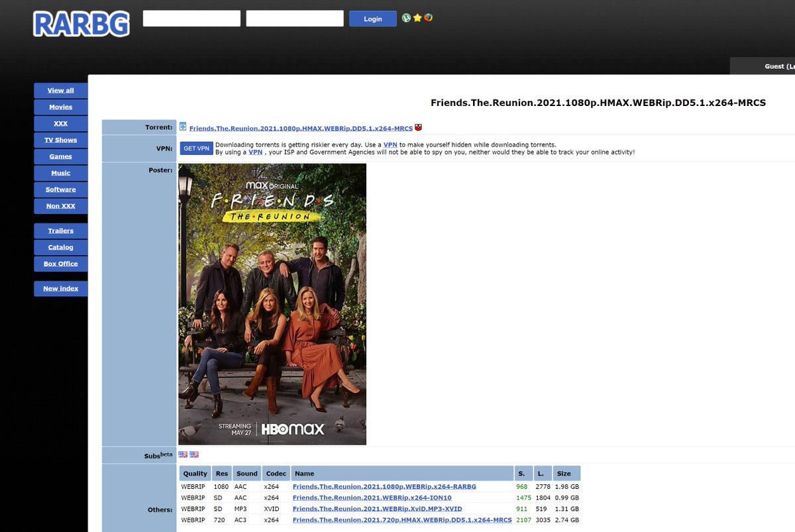Click the VPN link after 'By using a'

[255, 152]
